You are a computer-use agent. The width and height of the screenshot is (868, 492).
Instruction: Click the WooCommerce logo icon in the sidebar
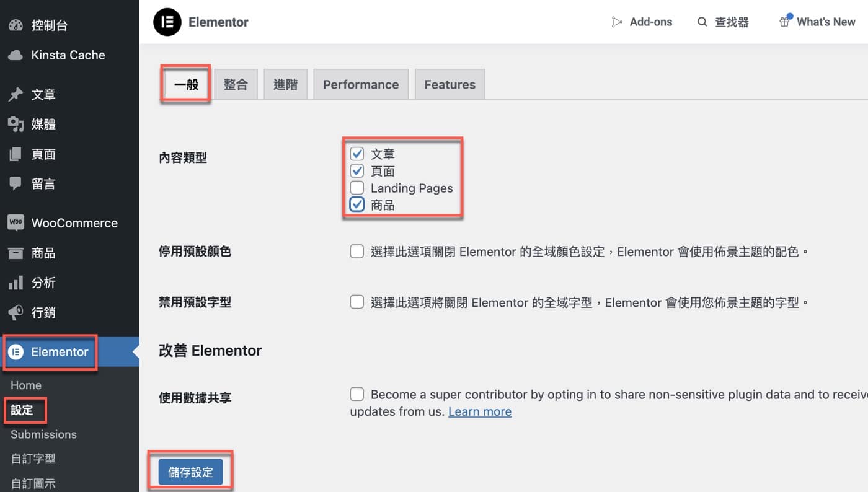(x=15, y=222)
